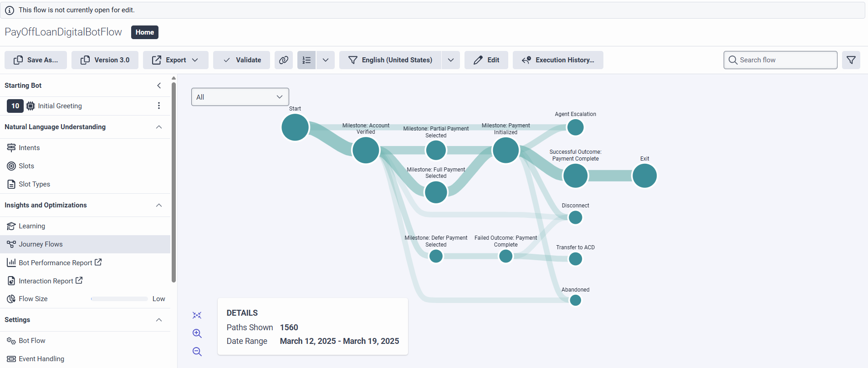Open the filter icon beside search

click(x=851, y=60)
